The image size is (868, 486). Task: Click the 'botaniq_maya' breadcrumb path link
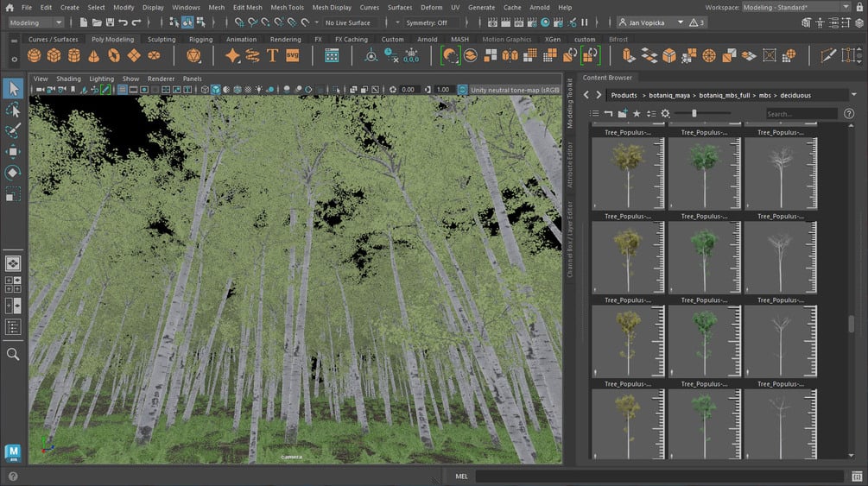point(668,95)
